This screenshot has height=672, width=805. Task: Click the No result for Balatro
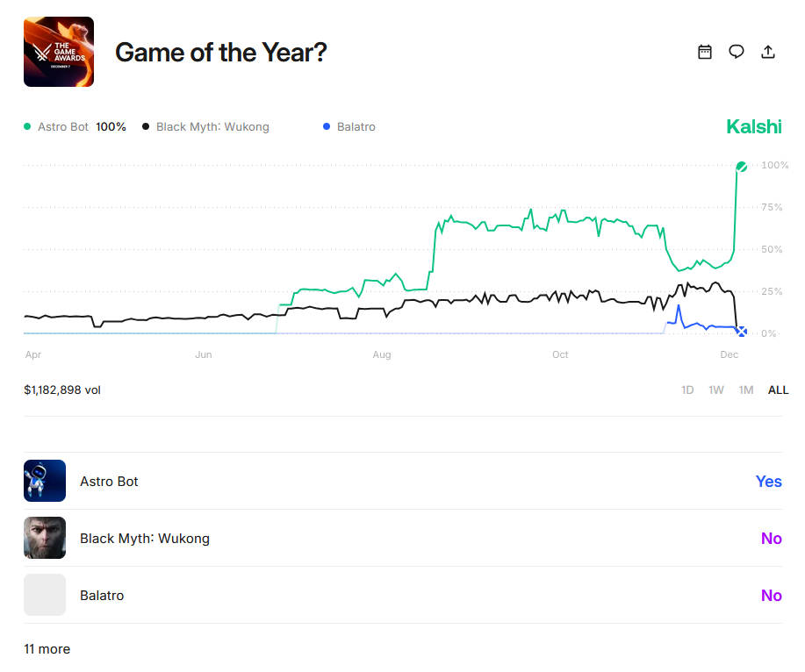pos(771,595)
